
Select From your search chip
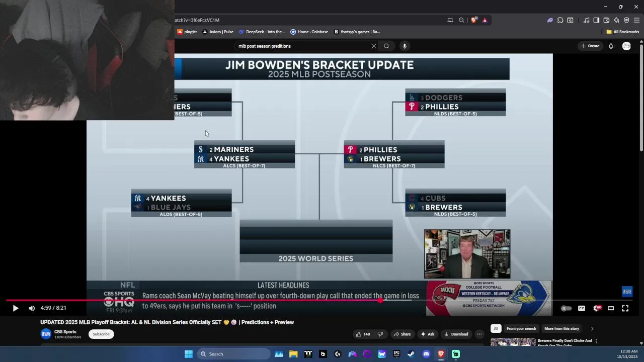click(x=521, y=328)
